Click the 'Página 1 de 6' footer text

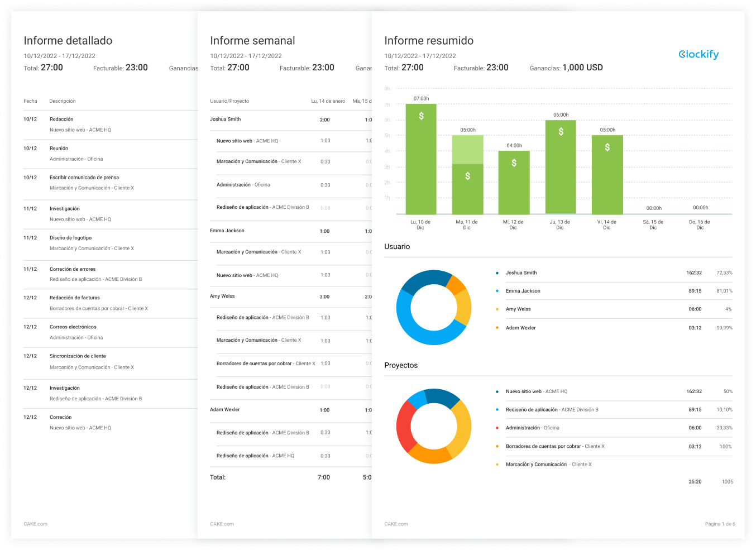(720, 524)
